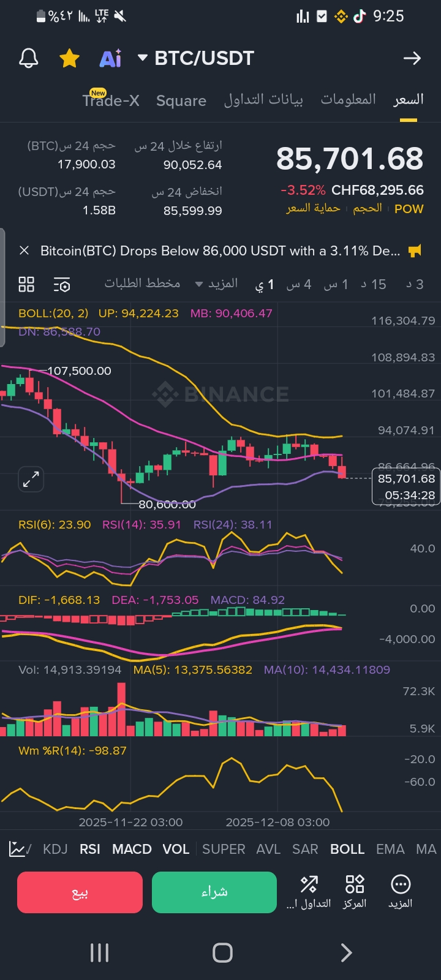Tap the current price label 85,701.68 on chart

(x=406, y=487)
